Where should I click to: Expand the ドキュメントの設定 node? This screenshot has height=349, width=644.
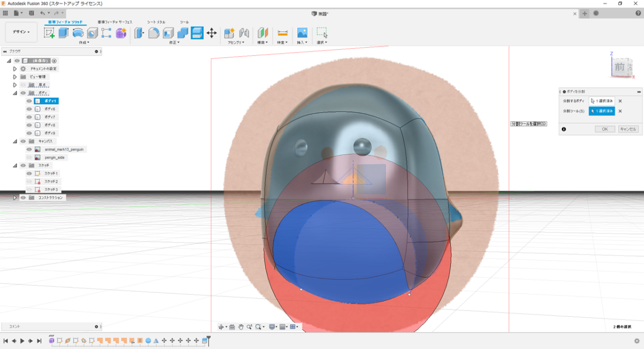click(15, 69)
